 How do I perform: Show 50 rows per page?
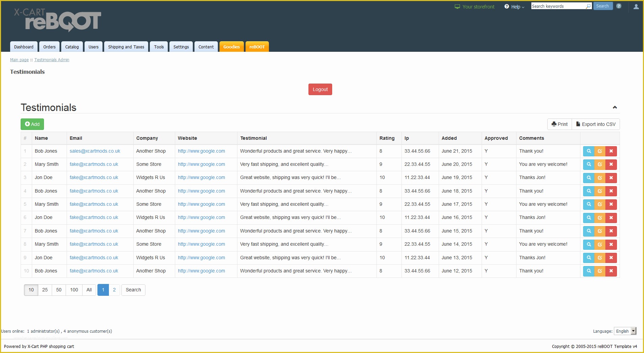[59, 290]
